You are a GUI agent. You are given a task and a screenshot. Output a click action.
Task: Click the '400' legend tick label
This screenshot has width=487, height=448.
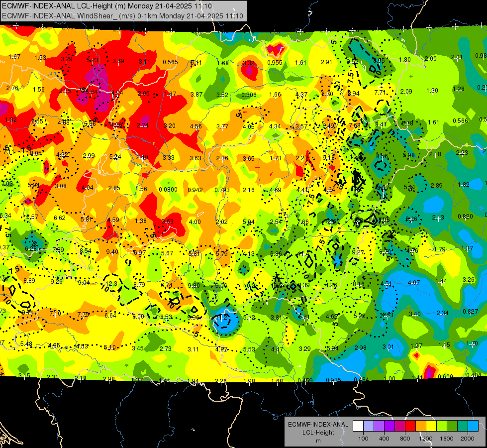[384, 439]
